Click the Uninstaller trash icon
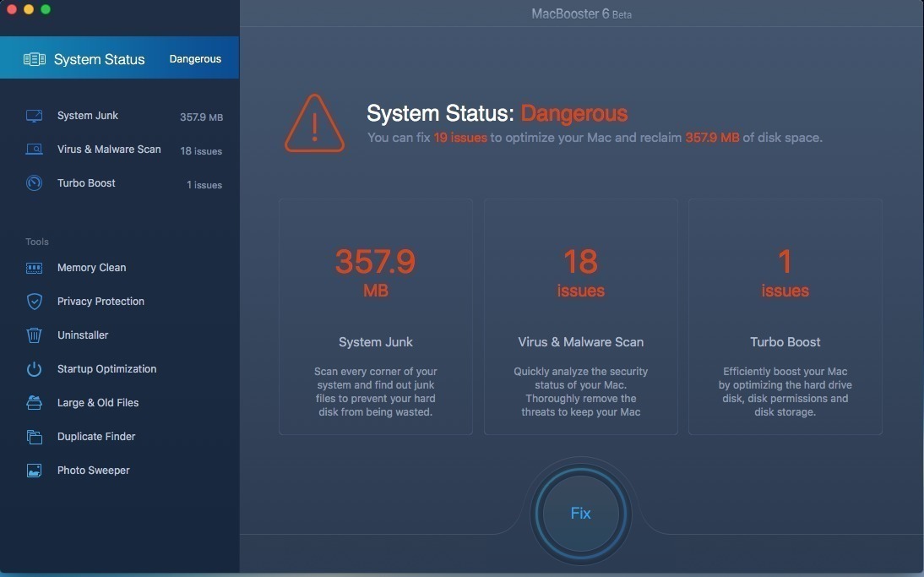The height and width of the screenshot is (577, 924). (34, 335)
